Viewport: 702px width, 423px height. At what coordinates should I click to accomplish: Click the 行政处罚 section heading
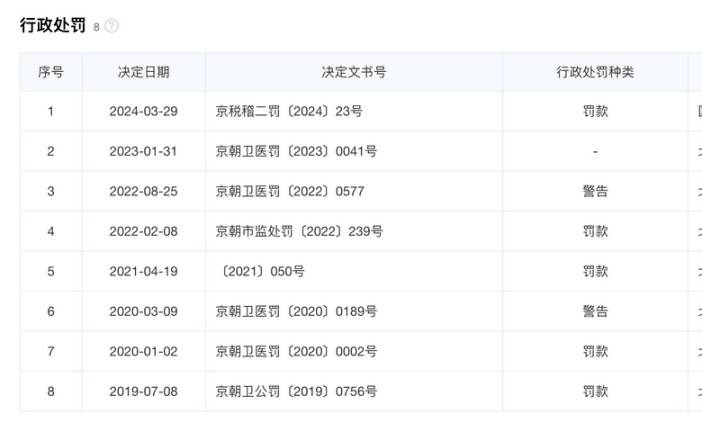point(53,25)
